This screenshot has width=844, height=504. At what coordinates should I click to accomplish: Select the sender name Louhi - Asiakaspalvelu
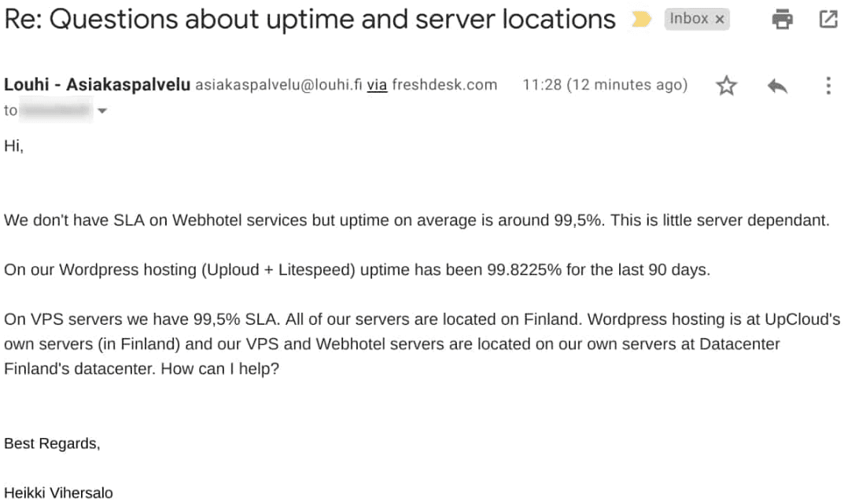tap(97, 84)
